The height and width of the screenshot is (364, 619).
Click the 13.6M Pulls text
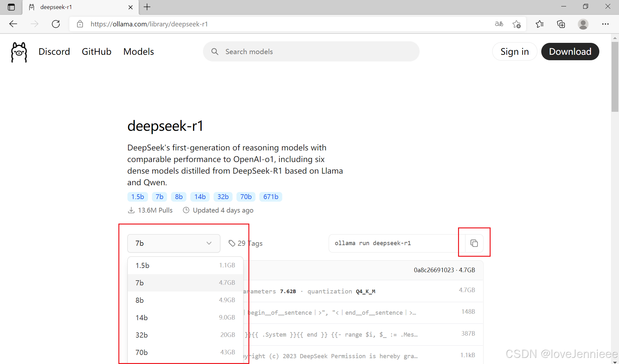[x=155, y=210]
